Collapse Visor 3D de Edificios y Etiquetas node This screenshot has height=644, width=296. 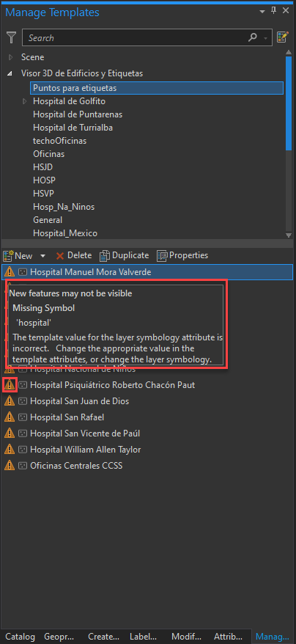pyautogui.click(x=10, y=73)
